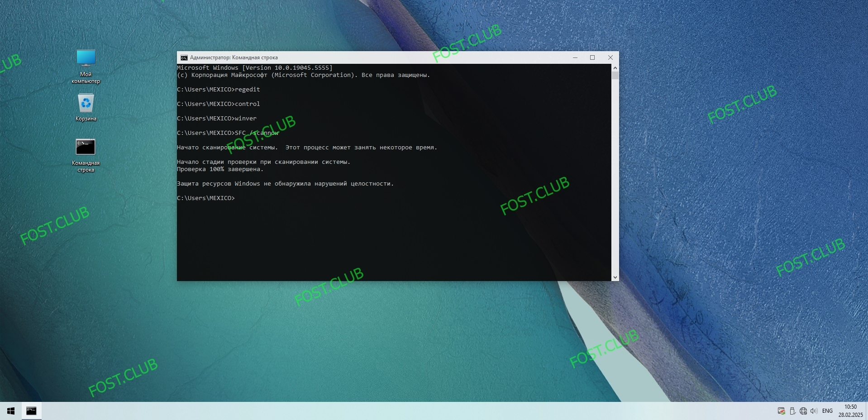868x420 pixels.
Task: Click 'Защита ресурсов Windows не обнаружила' line
Action: [285, 184]
